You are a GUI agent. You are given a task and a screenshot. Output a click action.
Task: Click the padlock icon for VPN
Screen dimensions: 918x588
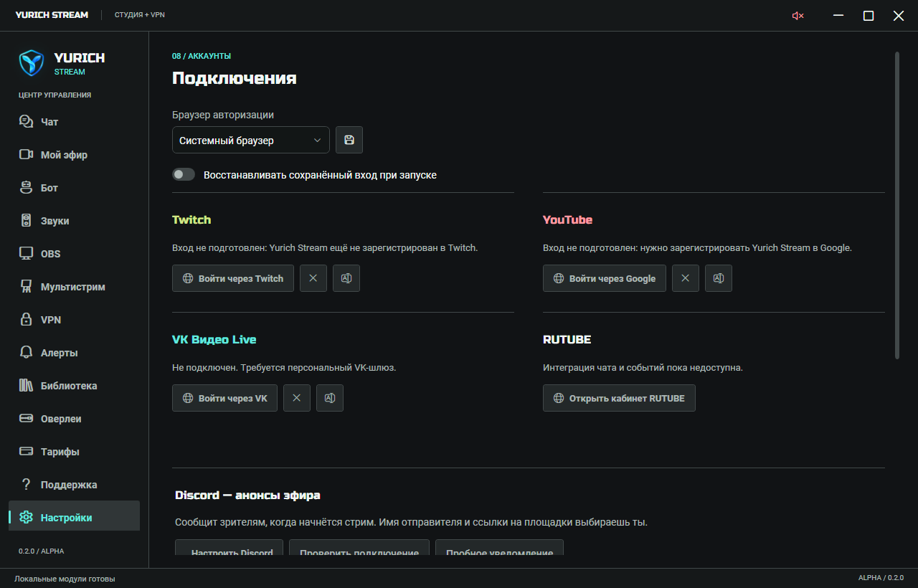click(x=26, y=320)
